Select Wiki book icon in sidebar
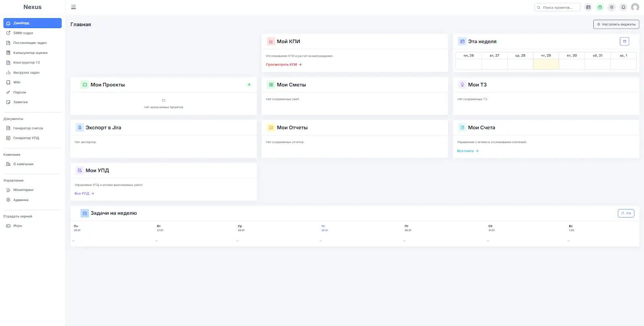This screenshot has width=644, height=326. [8, 82]
